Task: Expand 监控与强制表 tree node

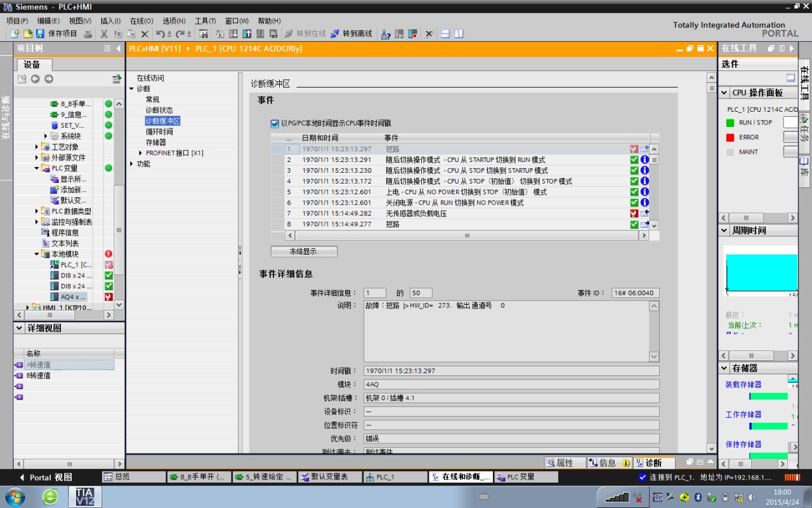Action: [37, 222]
